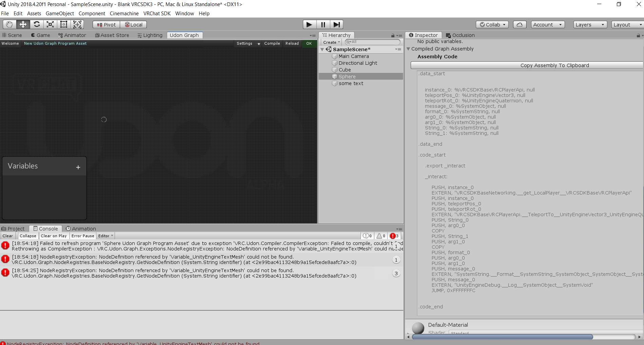
Task: Toggle warning messages filter in Console
Action: click(381, 236)
